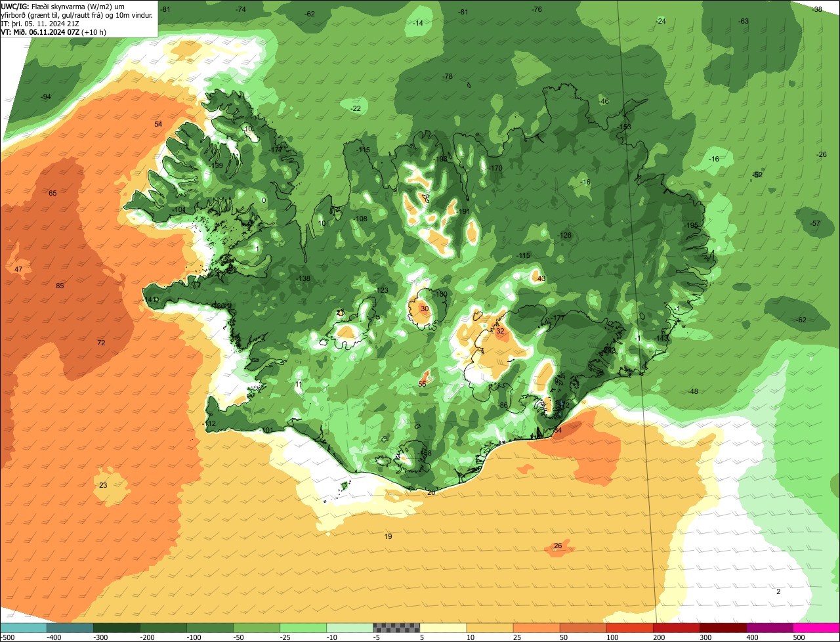Click the value -26 near the east edge

click(822, 154)
